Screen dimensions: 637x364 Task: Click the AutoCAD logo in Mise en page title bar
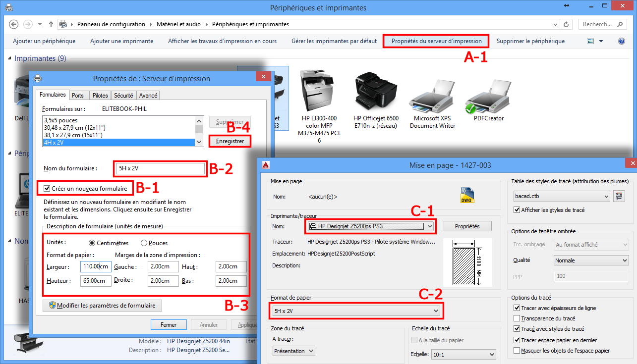click(x=266, y=165)
